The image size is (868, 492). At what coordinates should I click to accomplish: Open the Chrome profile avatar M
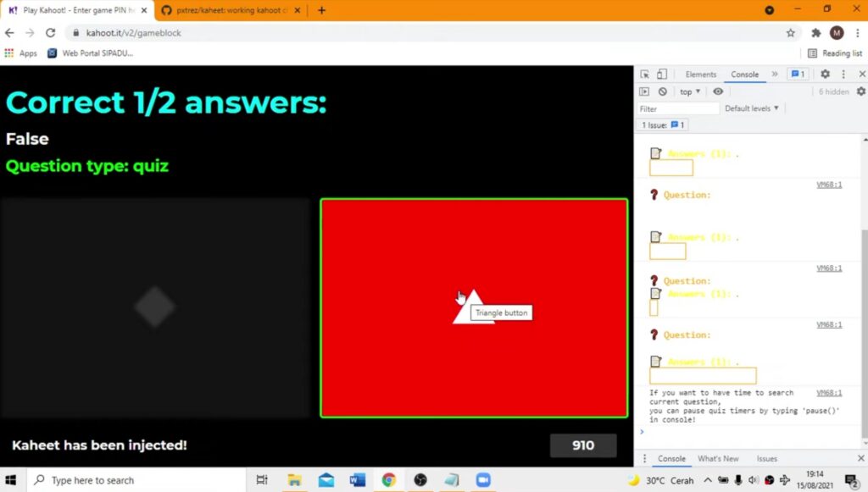pyautogui.click(x=837, y=33)
